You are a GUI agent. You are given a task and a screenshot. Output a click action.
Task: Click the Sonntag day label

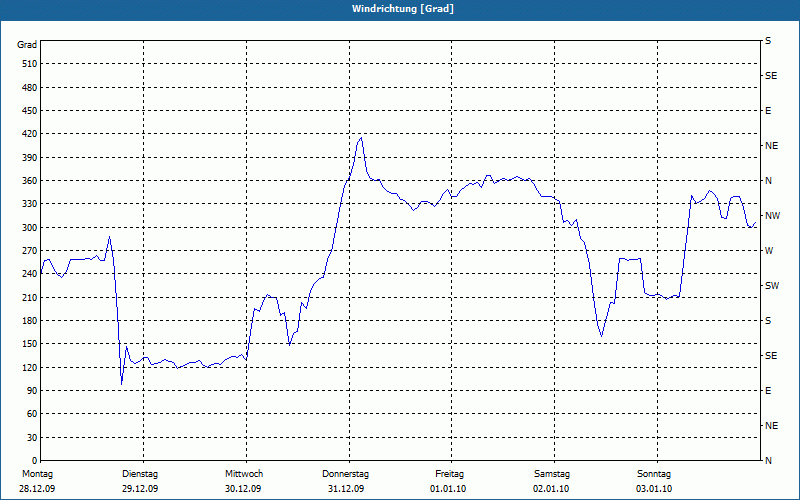coord(654,474)
